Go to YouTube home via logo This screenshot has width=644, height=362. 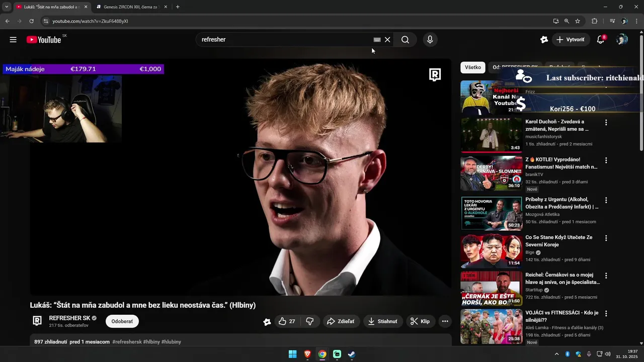click(x=44, y=40)
